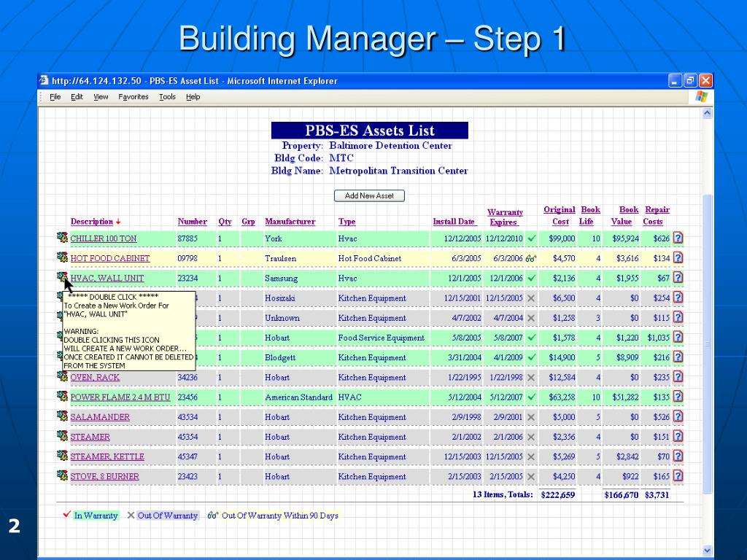The height and width of the screenshot is (560, 747).
Task: Click the Out Of Warranty Within 90 Days legend
Action: [279, 516]
